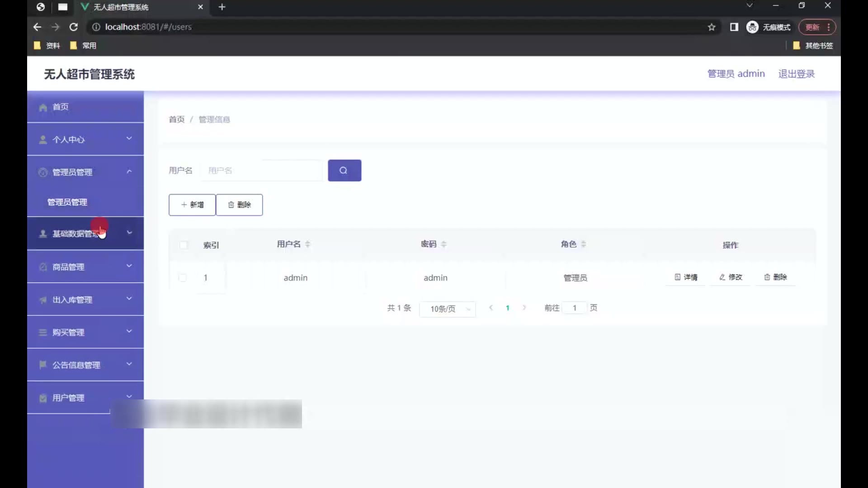Screen dimensions: 868x488
Task: Click the 退出登录 logout link
Action: (796, 74)
